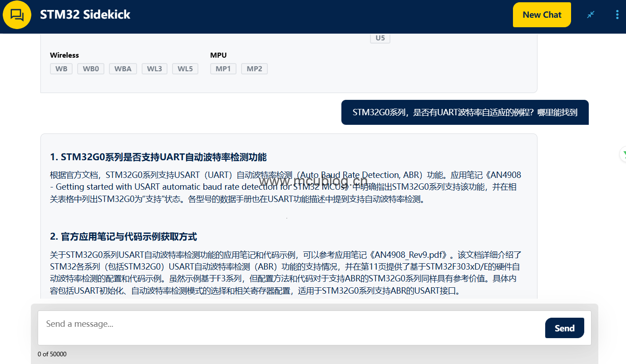Toggle the WBA series tag

point(123,69)
